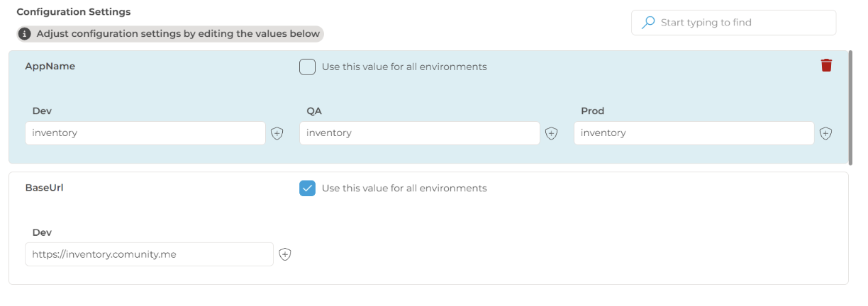Image resolution: width=868 pixels, height=306 pixels.
Task: Click the info icon in the hint banner
Action: (25, 33)
